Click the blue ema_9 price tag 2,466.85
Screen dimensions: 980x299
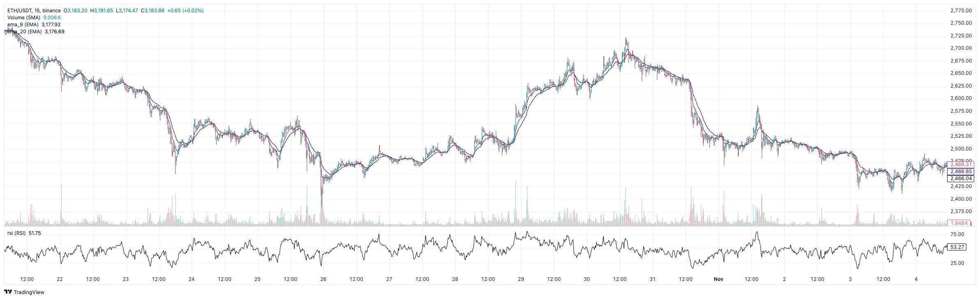[x=961, y=172]
